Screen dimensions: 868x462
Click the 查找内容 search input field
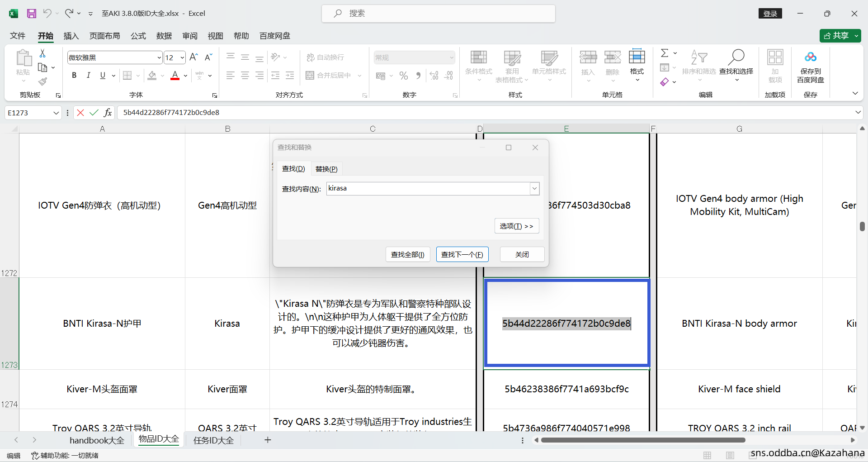coord(427,189)
